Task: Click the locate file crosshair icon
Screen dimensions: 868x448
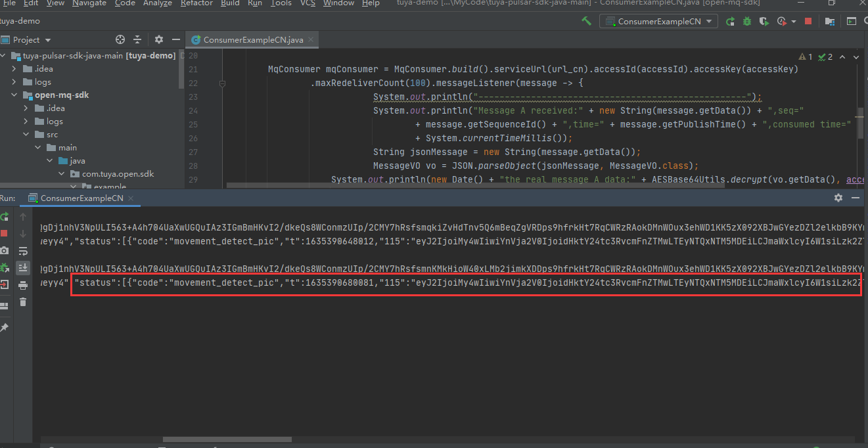Action: coord(120,40)
